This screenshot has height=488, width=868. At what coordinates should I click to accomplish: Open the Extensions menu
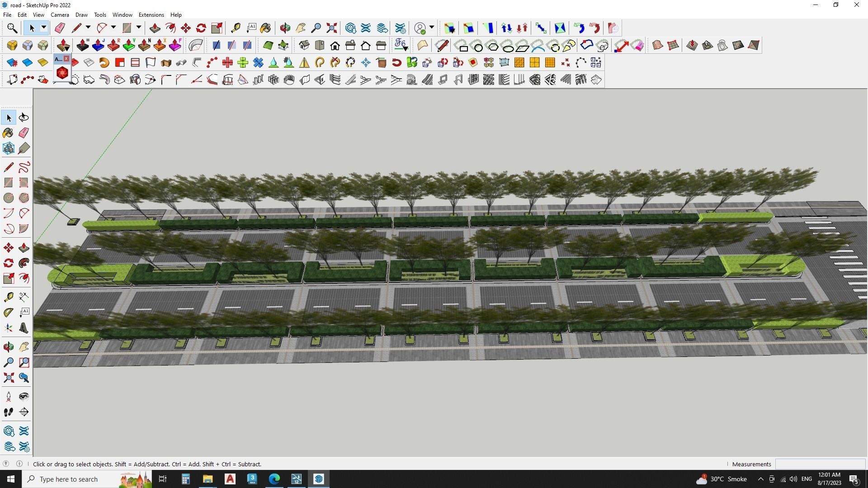(x=151, y=15)
